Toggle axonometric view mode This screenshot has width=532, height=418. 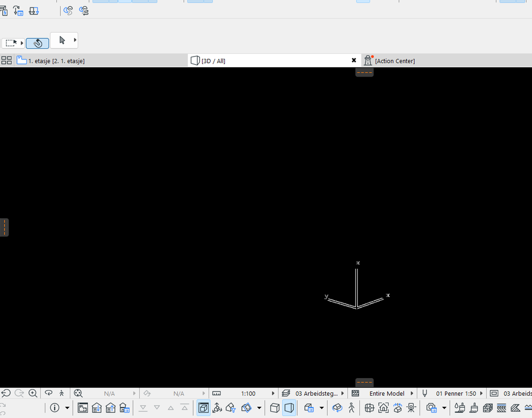(275, 408)
